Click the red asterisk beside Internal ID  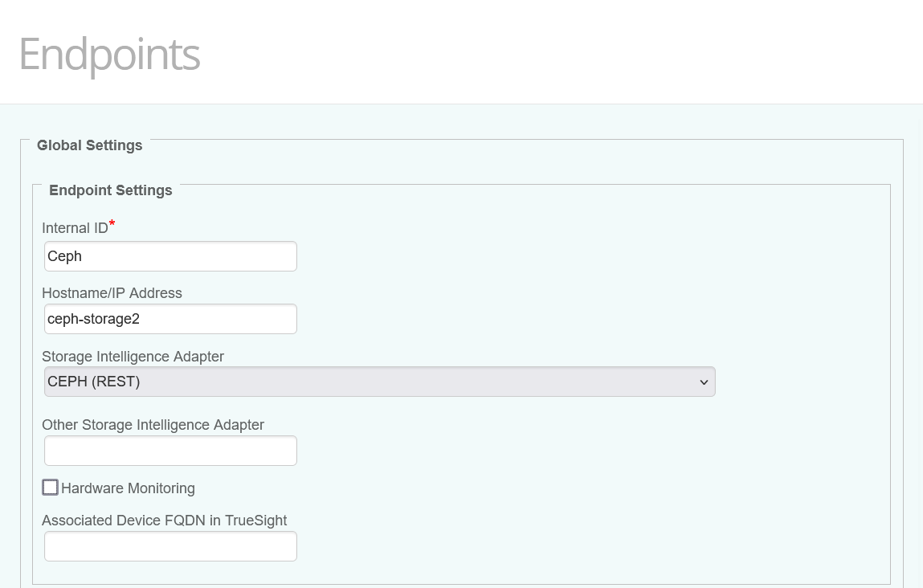point(112,223)
